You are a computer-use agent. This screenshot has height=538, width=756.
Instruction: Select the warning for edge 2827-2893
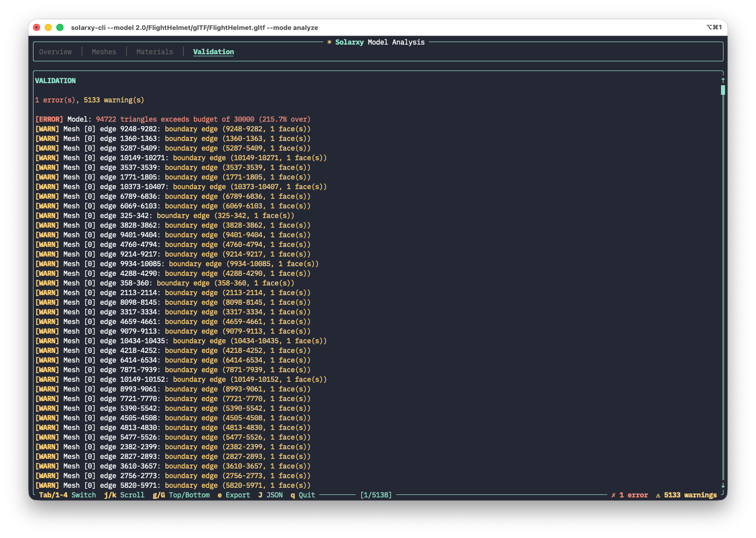pos(173,456)
